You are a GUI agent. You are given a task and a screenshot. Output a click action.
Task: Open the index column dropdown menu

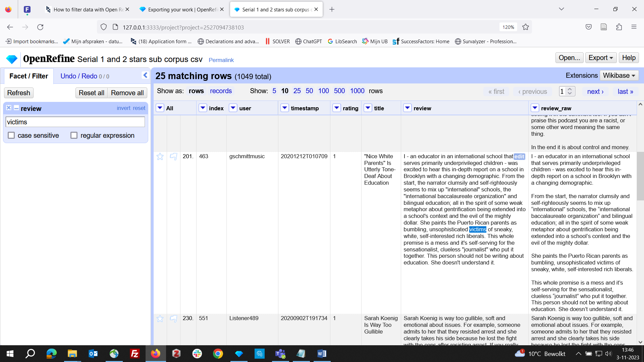tap(203, 108)
